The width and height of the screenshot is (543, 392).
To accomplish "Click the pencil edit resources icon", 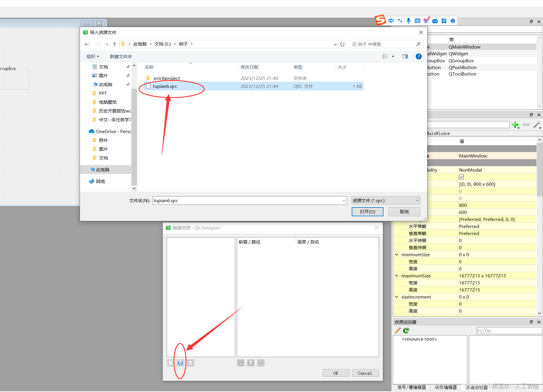I will tap(398, 331).
